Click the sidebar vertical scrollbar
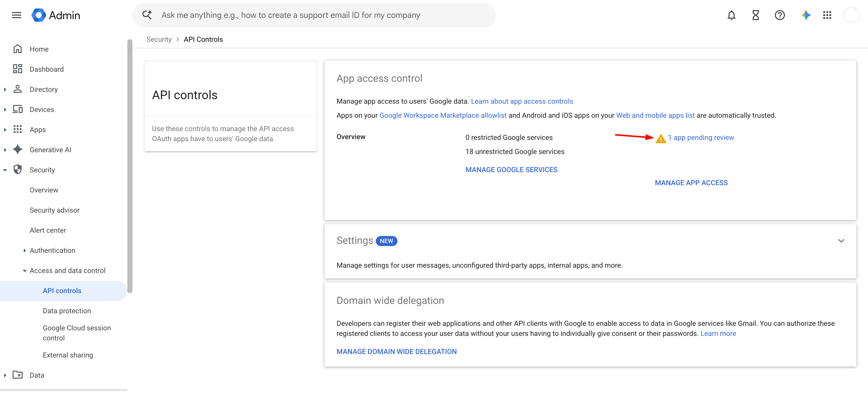 (x=130, y=166)
